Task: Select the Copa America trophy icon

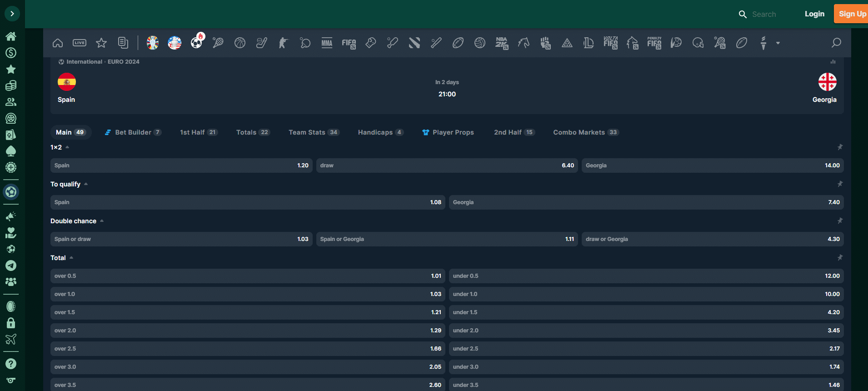Action: pos(175,43)
